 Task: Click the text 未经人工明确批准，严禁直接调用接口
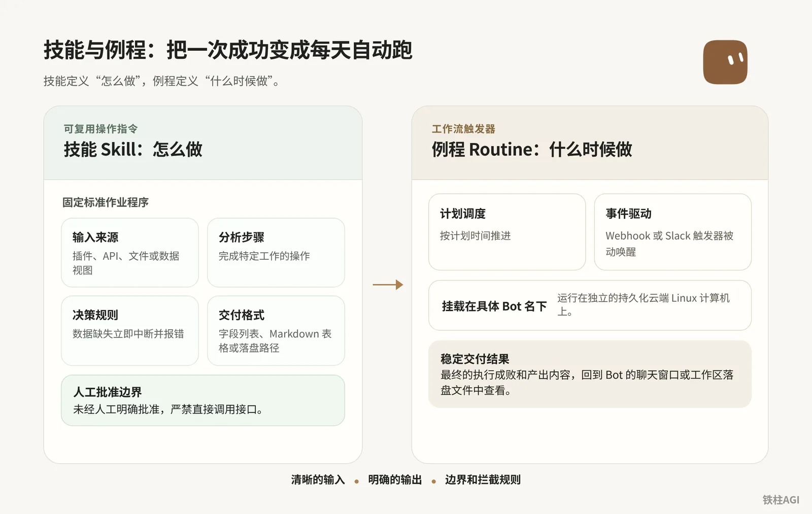point(168,409)
